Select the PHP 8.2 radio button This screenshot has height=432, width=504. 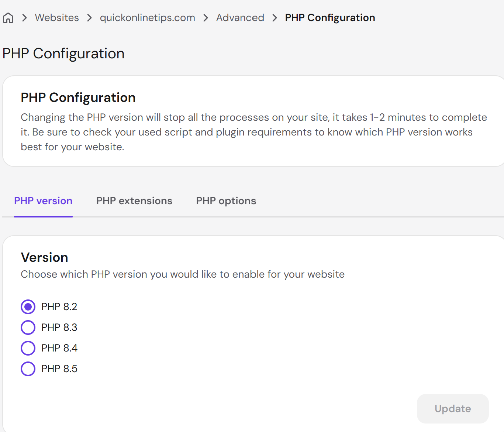pos(28,307)
